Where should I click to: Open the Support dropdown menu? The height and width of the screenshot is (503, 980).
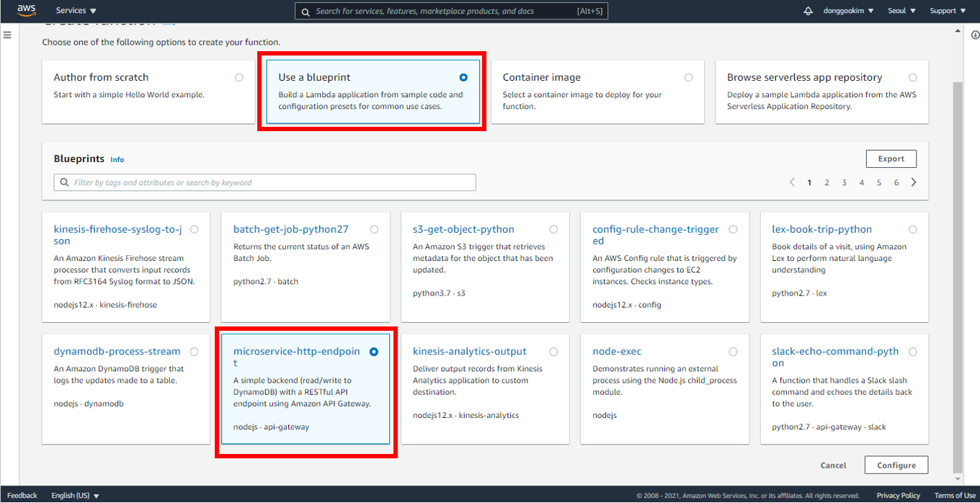(947, 11)
